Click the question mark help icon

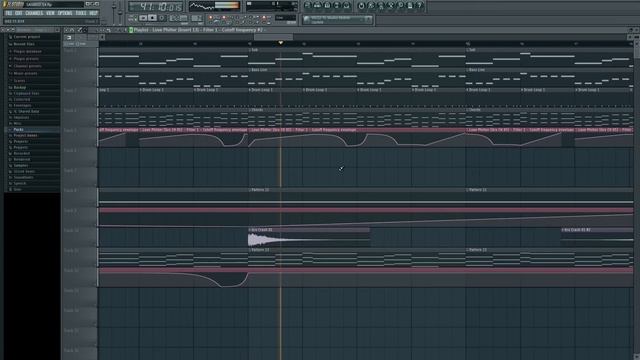[x=420, y=5]
